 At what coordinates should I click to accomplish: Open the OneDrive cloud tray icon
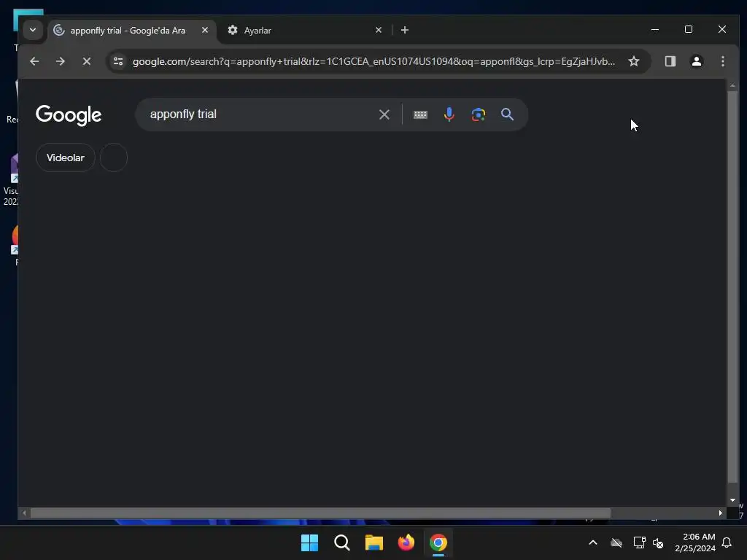(616, 542)
